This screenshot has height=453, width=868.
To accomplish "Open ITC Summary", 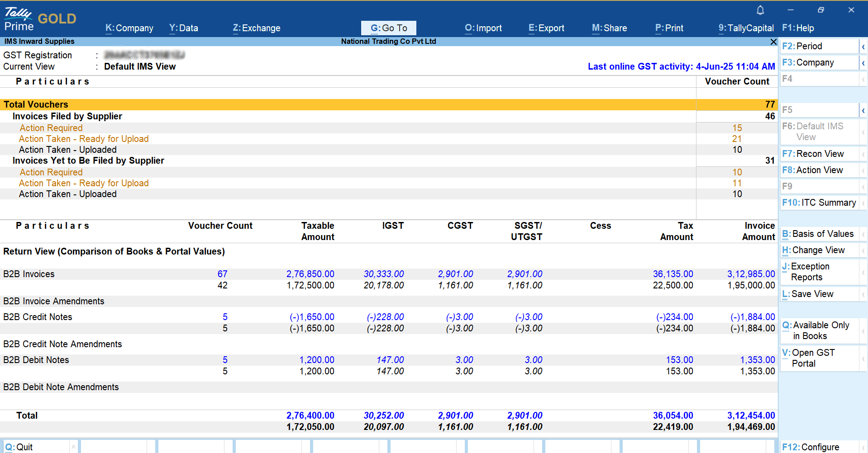I will [x=819, y=203].
